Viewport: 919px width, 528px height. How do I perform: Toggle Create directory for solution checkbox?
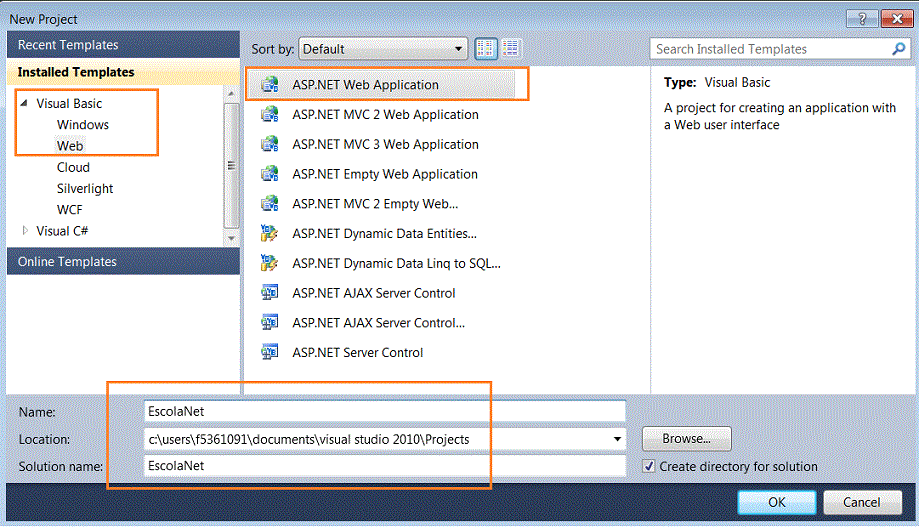(x=649, y=466)
